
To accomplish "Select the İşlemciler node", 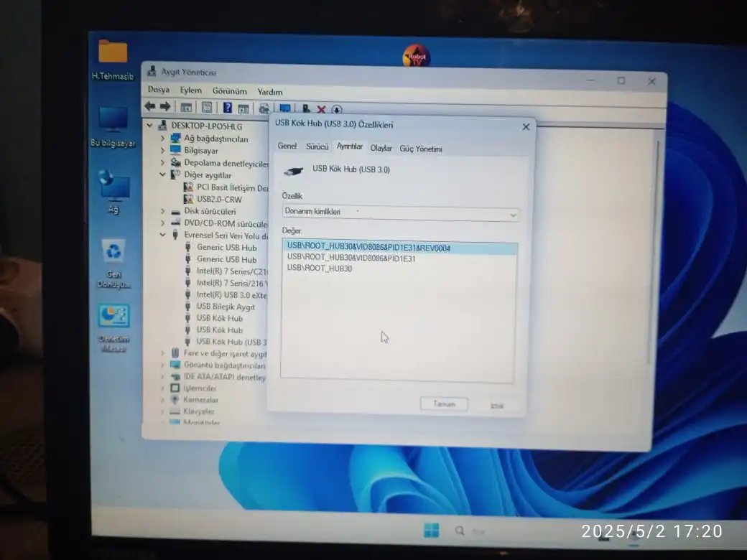I will point(194,388).
